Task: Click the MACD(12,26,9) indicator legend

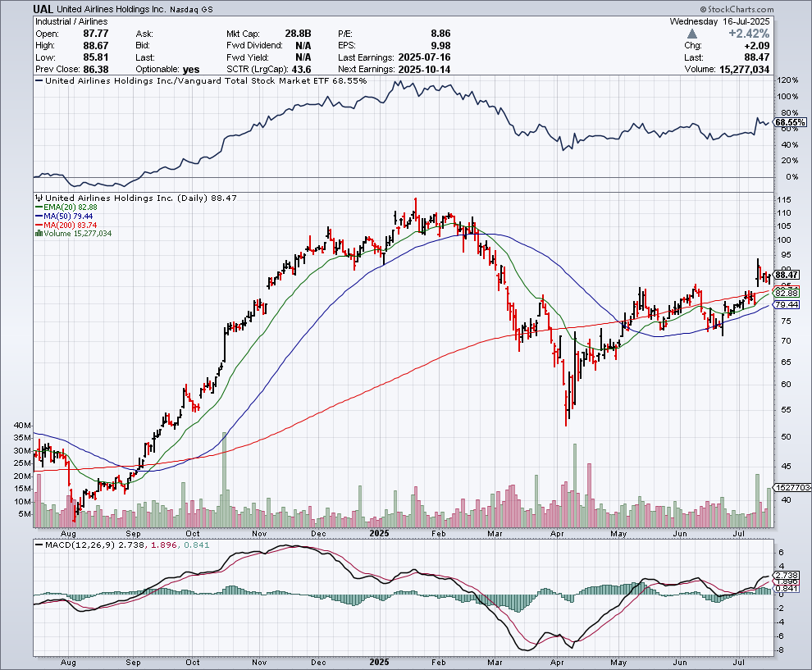Action: pos(122,545)
